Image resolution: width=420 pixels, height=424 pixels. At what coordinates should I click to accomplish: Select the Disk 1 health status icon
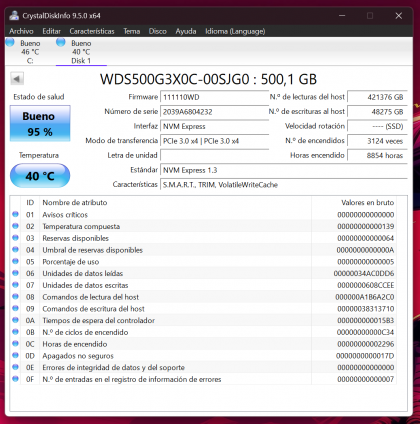coord(61,42)
